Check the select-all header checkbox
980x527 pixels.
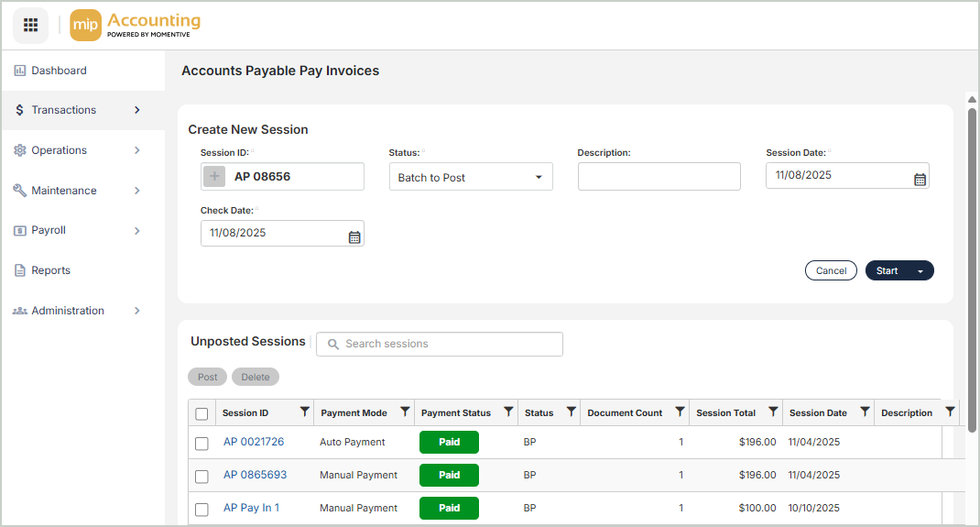click(201, 413)
